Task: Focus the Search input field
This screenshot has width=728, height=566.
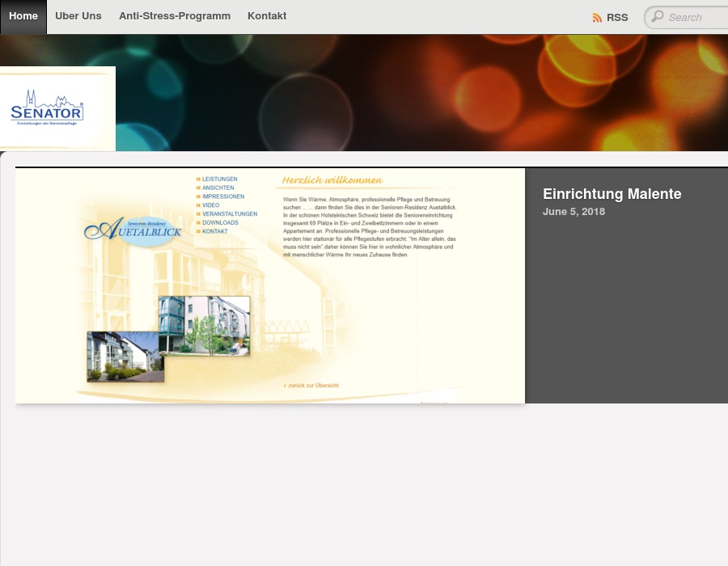Action: click(696, 17)
